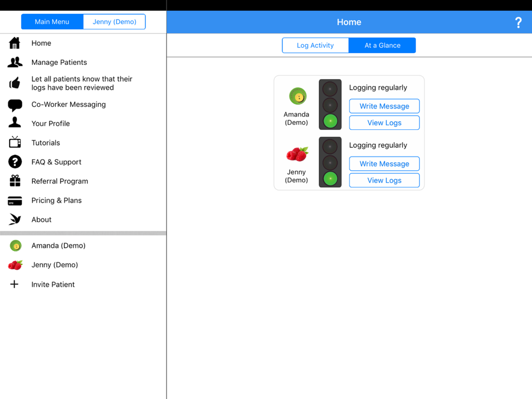
Task: Go to Home menu item label
Action: coord(41,43)
